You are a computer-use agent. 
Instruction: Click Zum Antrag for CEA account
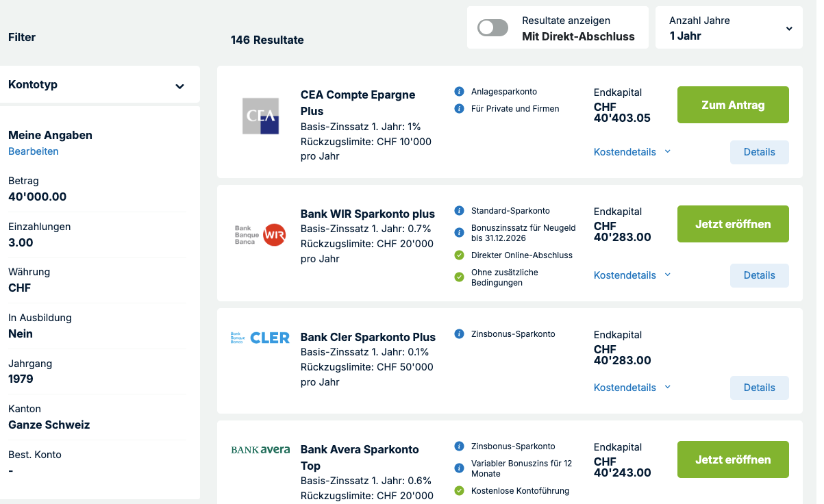point(733,105)
